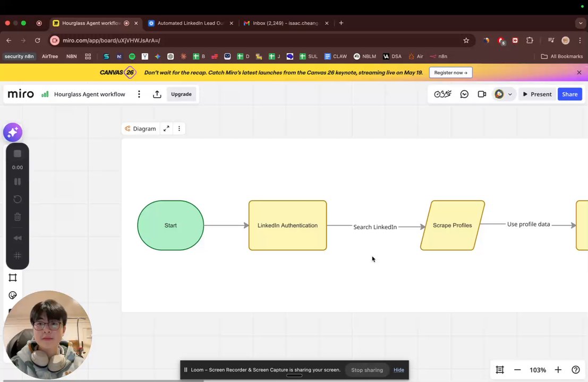
Task: Click the browser back arrow
Action: pyautogui.click(x=9, y=40)
